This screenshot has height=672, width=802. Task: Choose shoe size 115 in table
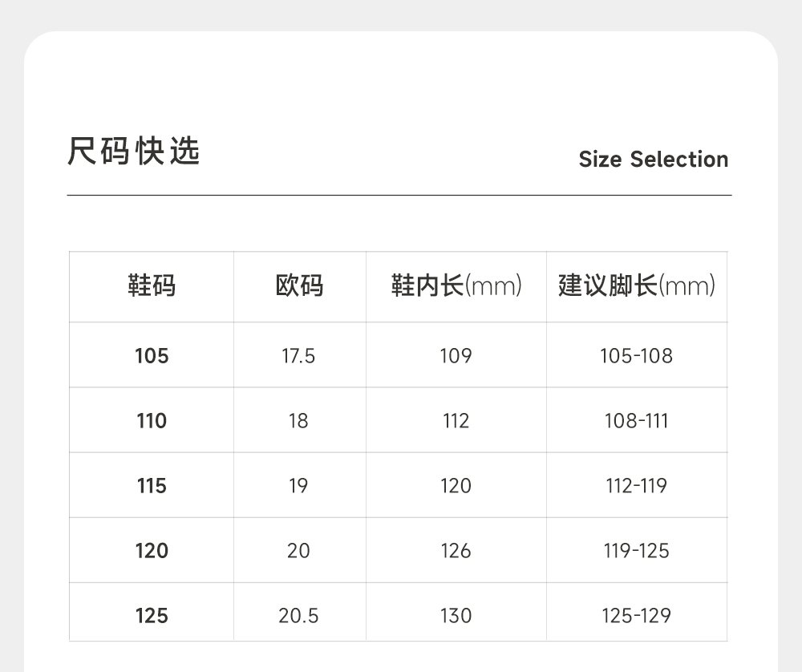[x=152, y=485]
